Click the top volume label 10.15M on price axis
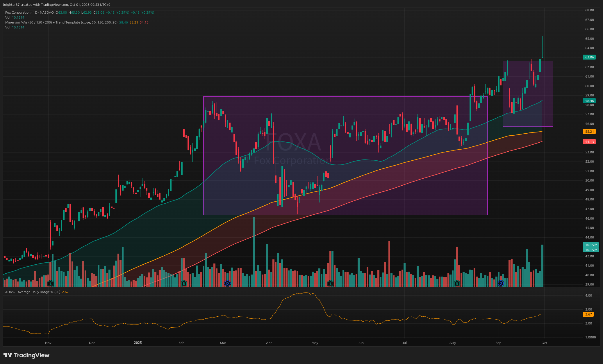Image resolution: width=603 pixels, height=364 pixels. pos(591,245)
